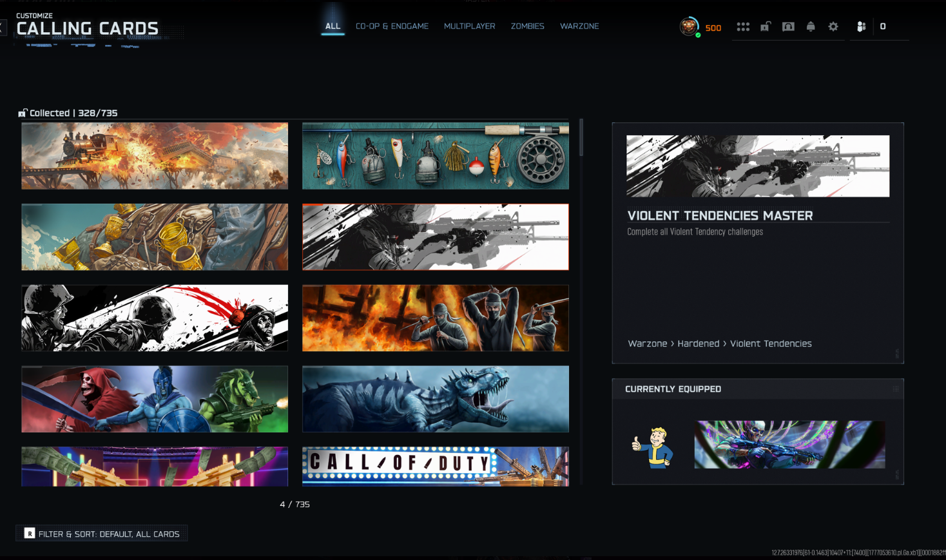Go to the WARZONE tab
The width and height of the screenshot is (946, 560).
point(579,26)
